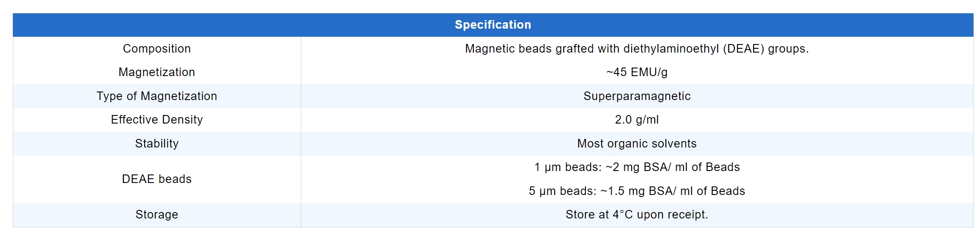Click the Superparamagnetic value cell
Image resolution: width=980 pixels, height=239 pixels.
(637, 96)
